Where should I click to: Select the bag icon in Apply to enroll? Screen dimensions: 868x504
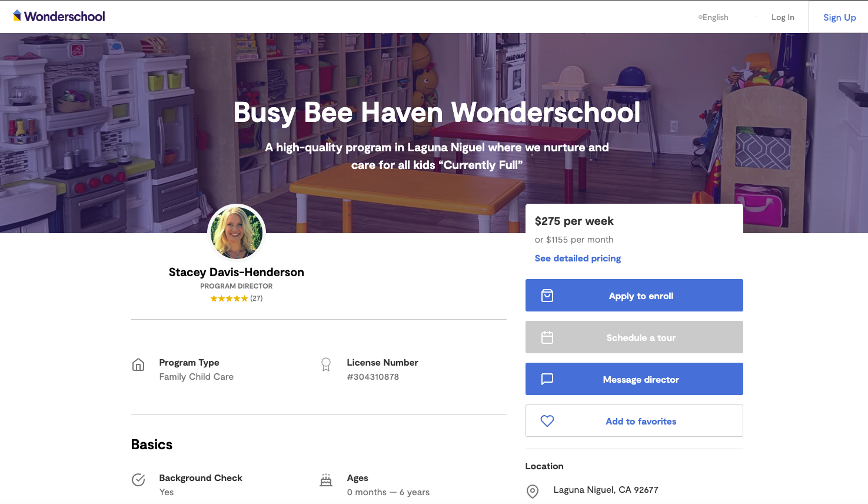(547, 296)
